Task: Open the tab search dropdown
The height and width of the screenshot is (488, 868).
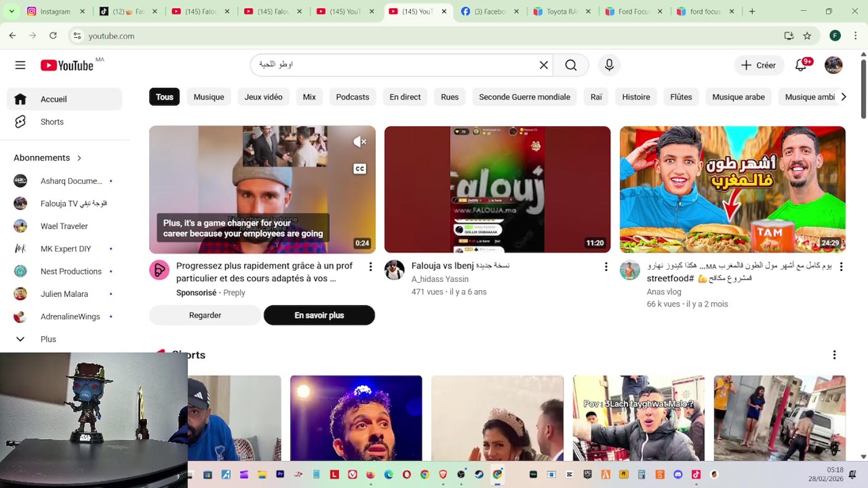Action: pos(12,12)
